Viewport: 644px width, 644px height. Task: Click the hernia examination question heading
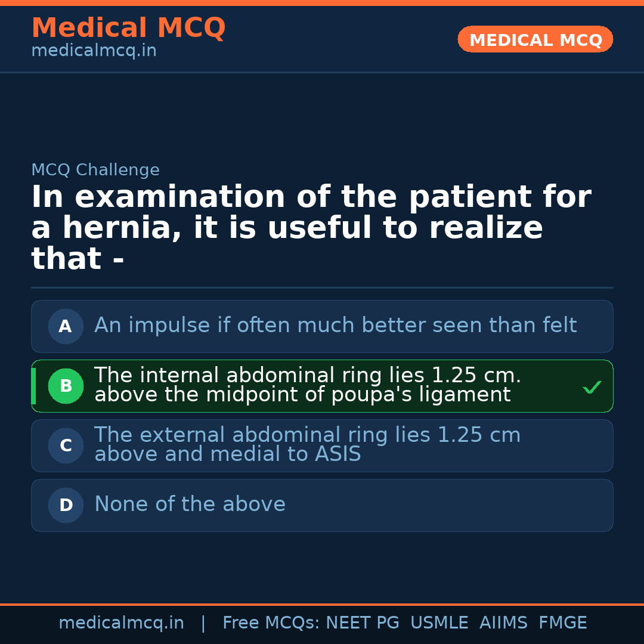coord(310,228)
